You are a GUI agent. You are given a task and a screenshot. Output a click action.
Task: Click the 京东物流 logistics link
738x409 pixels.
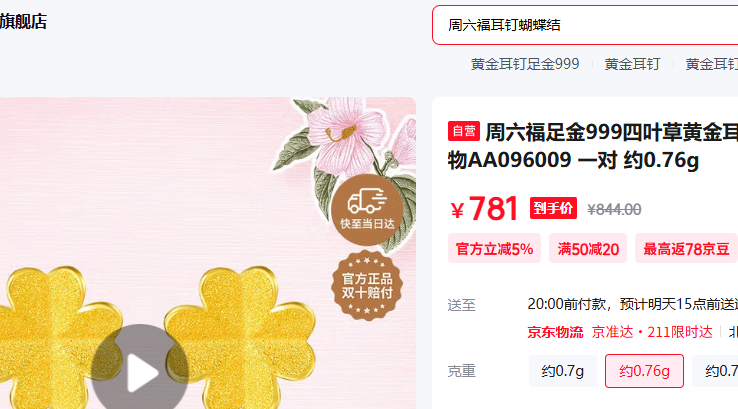555,332
